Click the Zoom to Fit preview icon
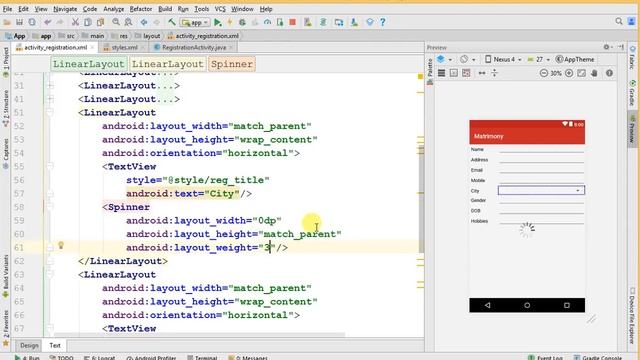Viewport: 640px width, 360px height. pyautogui.click(x=582, y=73)
